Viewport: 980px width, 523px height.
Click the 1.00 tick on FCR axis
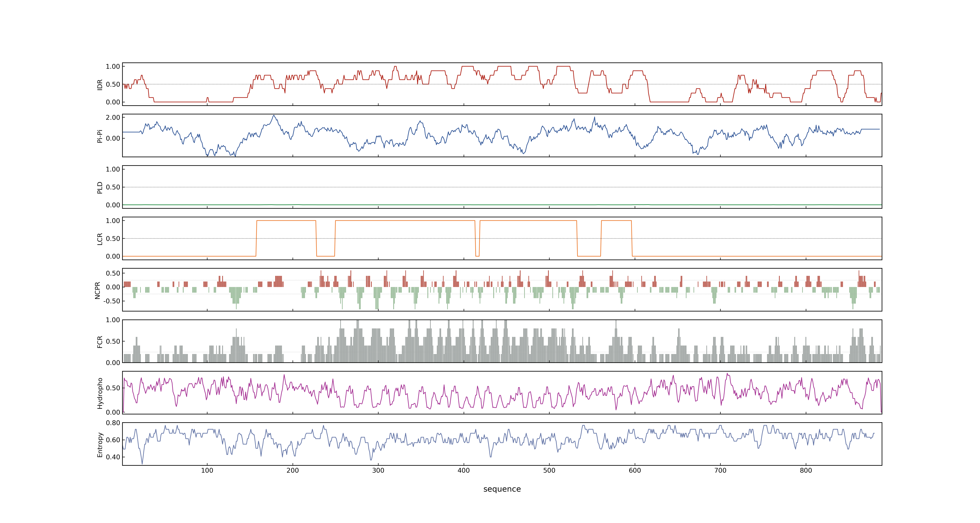pyautogui.click(x=113, y=320)
